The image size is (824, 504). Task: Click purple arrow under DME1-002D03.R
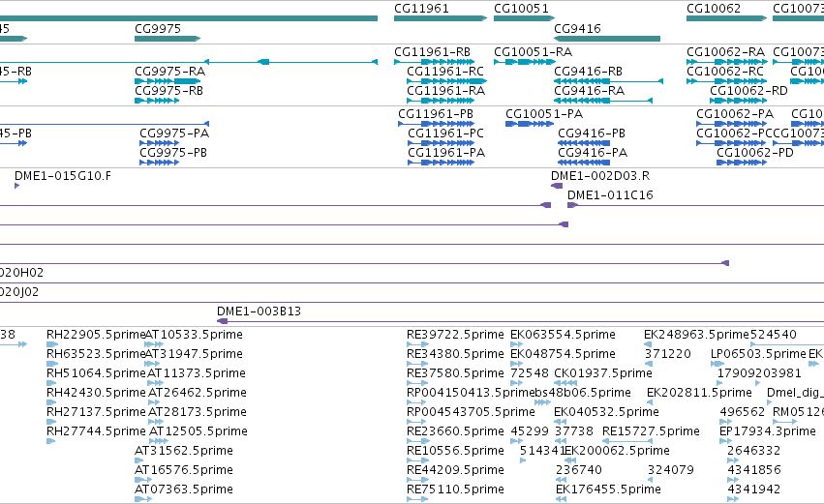coord(557,186)
